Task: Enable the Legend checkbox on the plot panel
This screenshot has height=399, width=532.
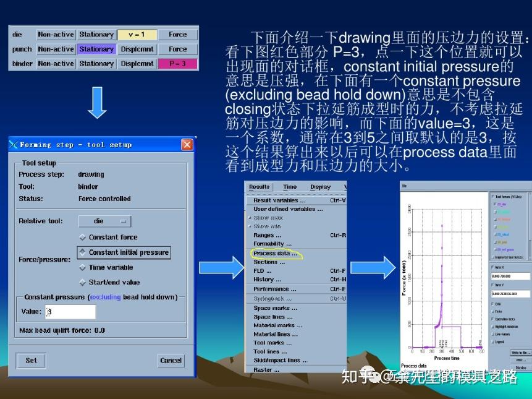Action: coord(499,342)
